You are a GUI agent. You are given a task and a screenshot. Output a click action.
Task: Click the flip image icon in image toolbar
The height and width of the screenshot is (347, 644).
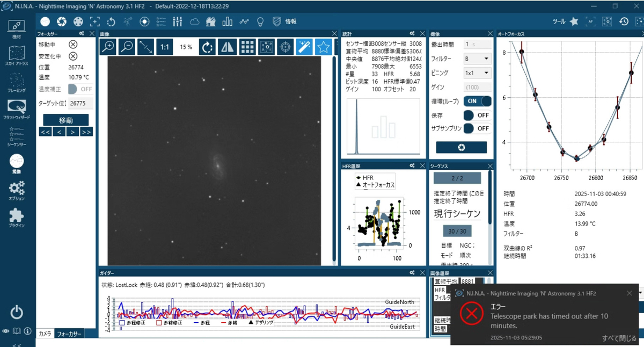[x=228, y=47]
